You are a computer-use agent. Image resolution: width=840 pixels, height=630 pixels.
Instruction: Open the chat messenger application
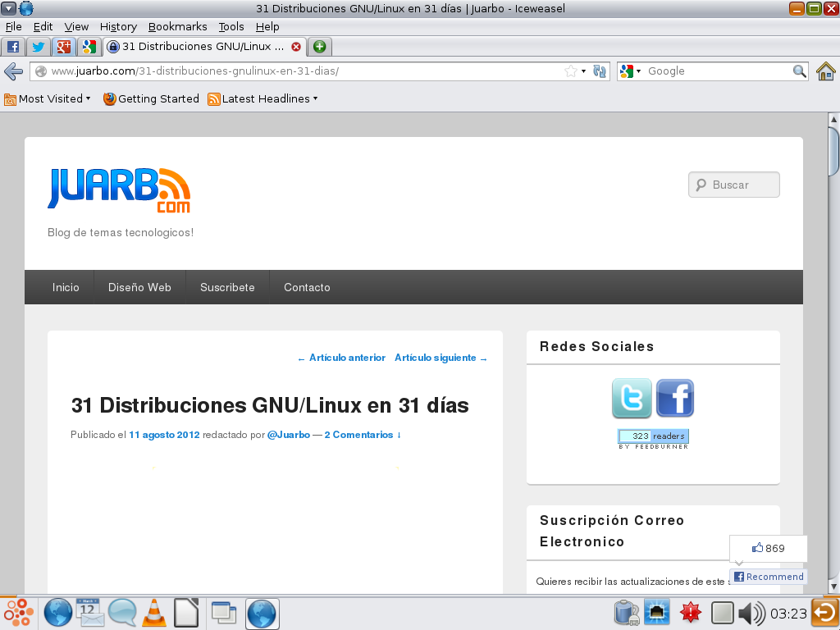click(x=122, y=613)
